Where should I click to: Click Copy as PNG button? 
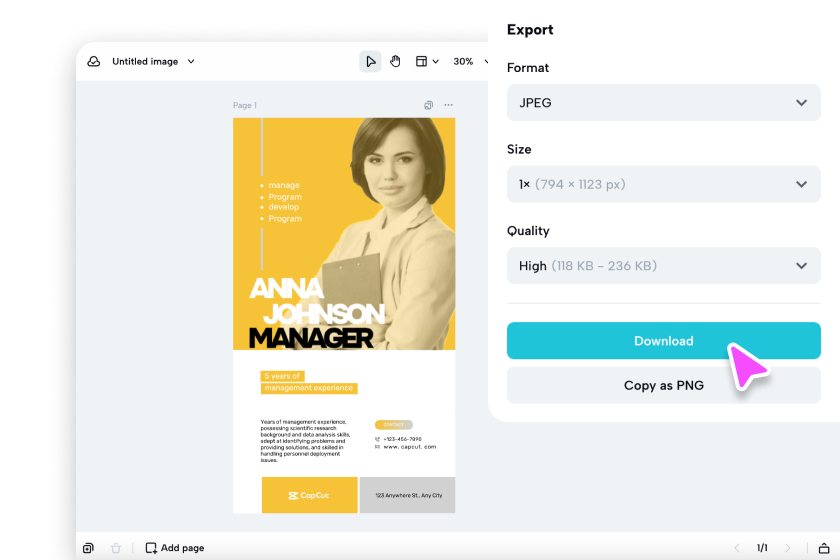tap(663, 385)
